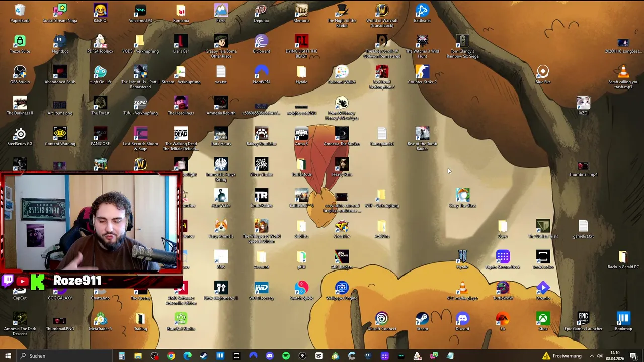Launch Wallpaper Engine from the desktop
Screen dimensions: 644x362
click(342, 290)
